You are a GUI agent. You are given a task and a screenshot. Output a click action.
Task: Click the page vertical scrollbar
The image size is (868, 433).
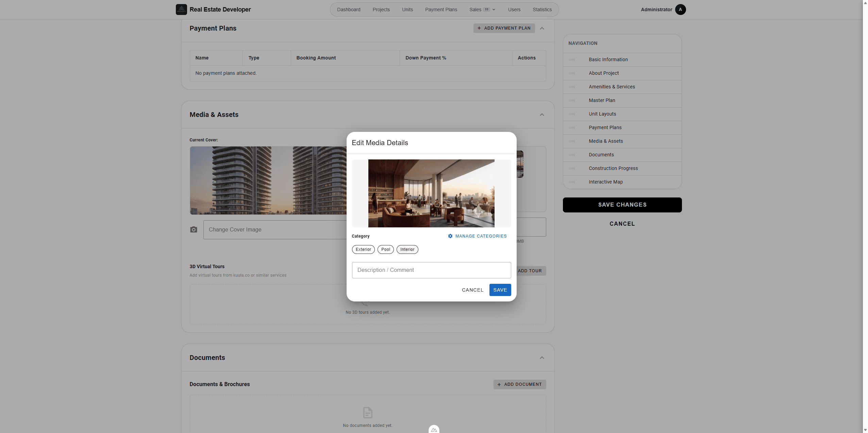tap(865, 216)
